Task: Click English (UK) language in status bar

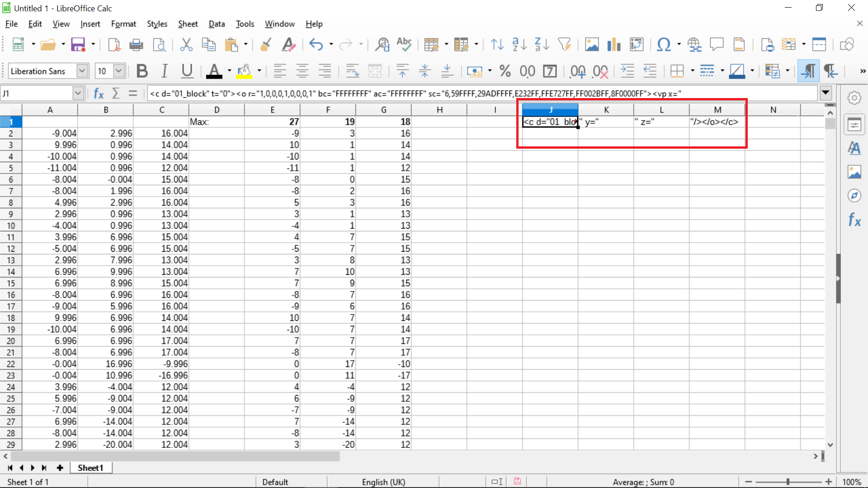Action: pyautogui.click(x=383, y=482)
